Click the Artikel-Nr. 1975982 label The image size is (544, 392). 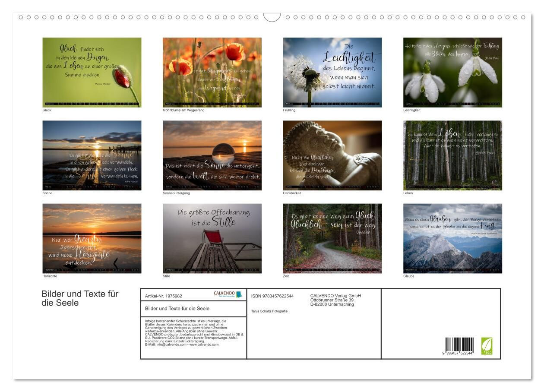(164, 296)
